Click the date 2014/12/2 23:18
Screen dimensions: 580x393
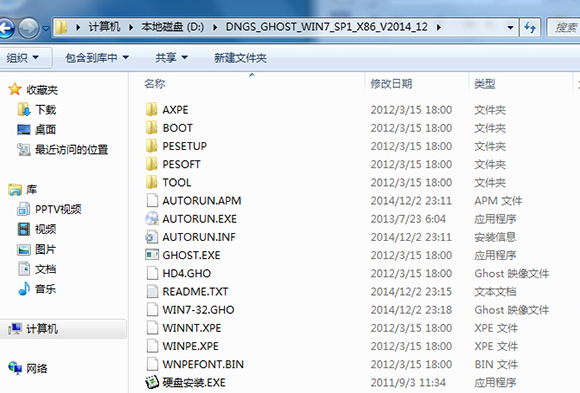coord(411,310)
